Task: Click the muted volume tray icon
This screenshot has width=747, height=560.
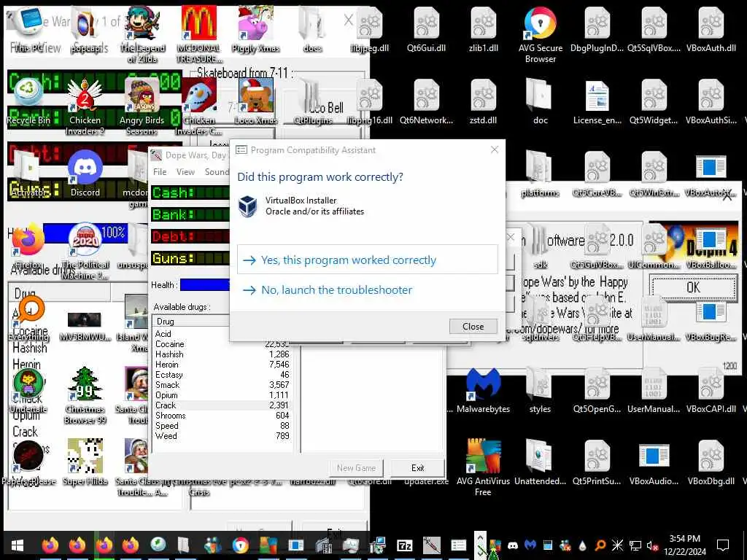Action: tap(653, 545)
